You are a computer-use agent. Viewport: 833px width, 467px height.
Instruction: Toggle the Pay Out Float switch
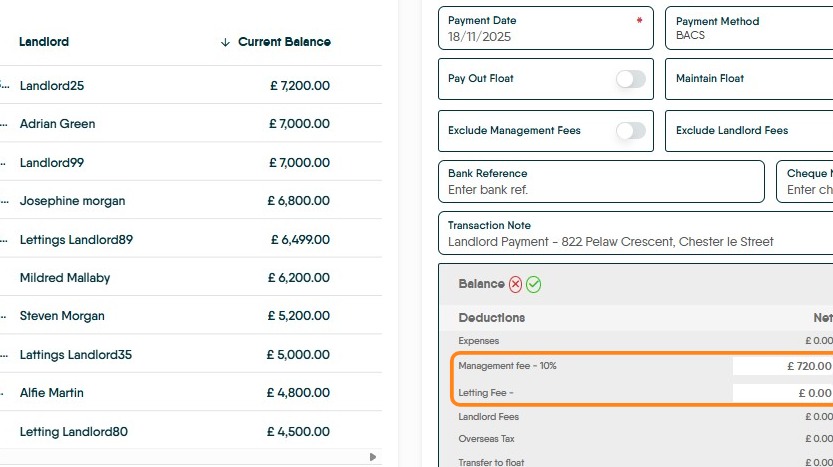(x=630, y=79)
